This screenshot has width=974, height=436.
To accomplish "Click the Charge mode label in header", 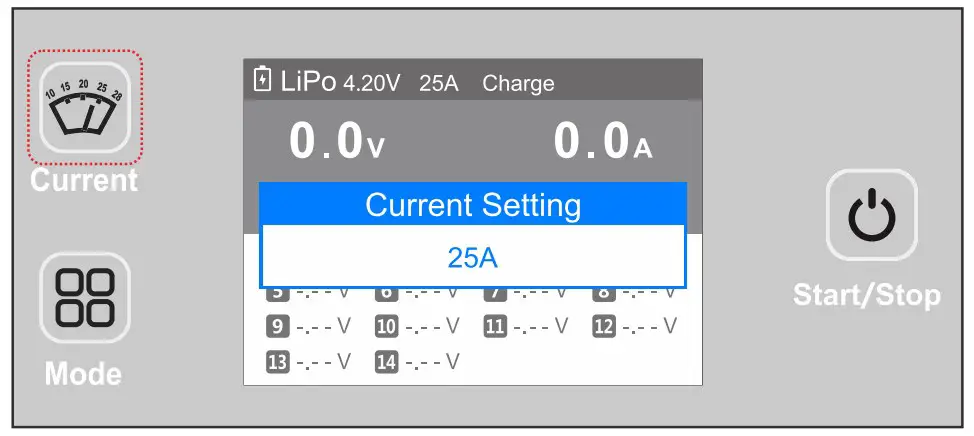I will pyautogui.click(x=518, y=83).
